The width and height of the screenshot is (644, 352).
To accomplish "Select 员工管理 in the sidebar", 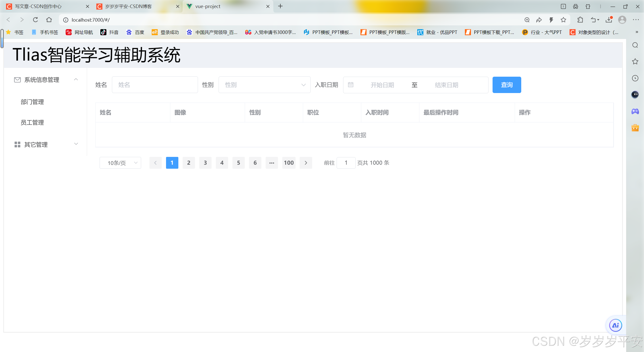I will tap(32, 122).
